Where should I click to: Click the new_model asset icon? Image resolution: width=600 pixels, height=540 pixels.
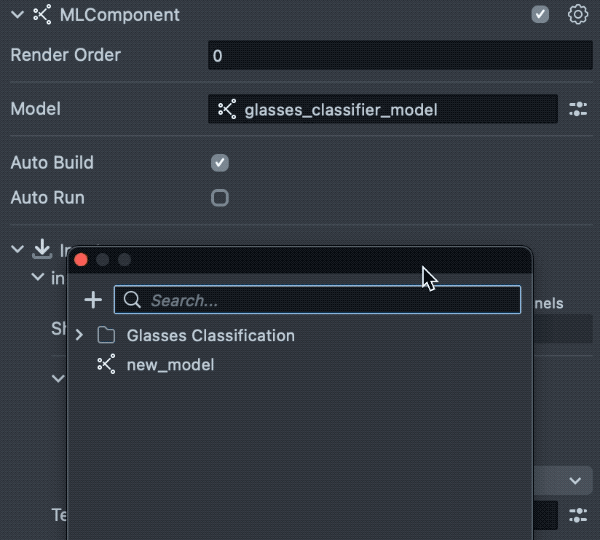tap(106, 365)
